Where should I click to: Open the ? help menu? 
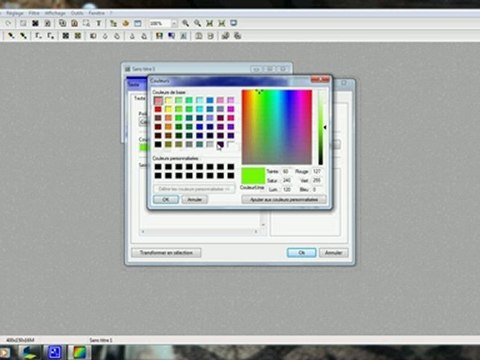111,13
